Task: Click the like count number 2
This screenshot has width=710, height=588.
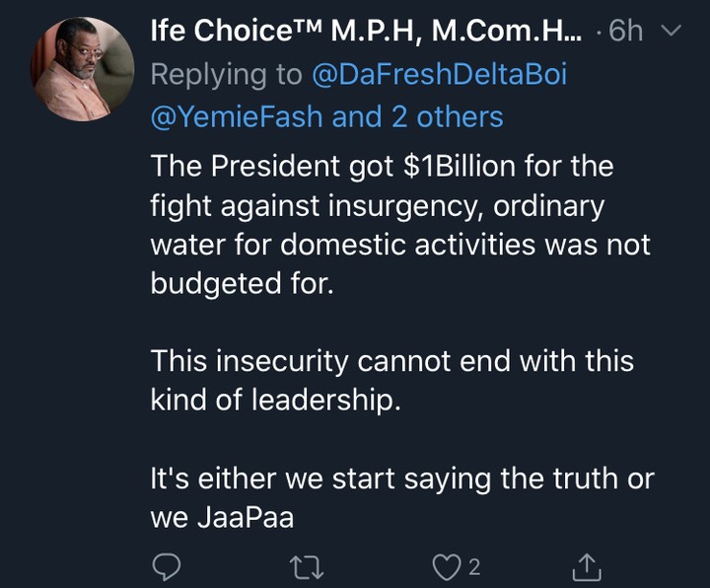Action: [x=474, y=566]
